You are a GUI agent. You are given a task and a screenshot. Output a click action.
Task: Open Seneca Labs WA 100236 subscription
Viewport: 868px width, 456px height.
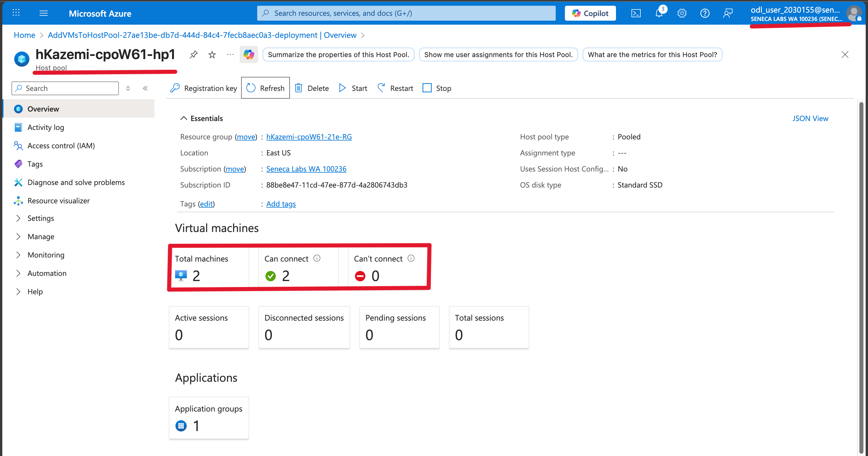coord(306,169)
